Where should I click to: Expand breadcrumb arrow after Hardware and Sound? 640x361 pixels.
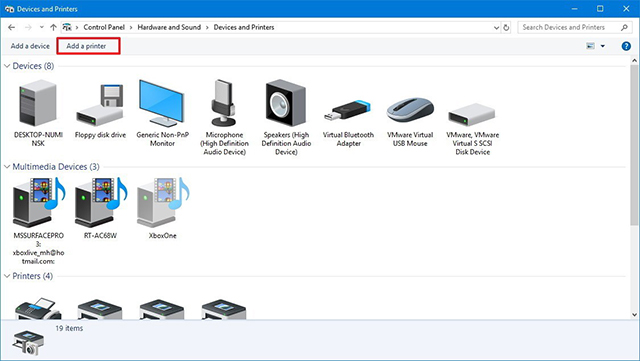[207, 27]
